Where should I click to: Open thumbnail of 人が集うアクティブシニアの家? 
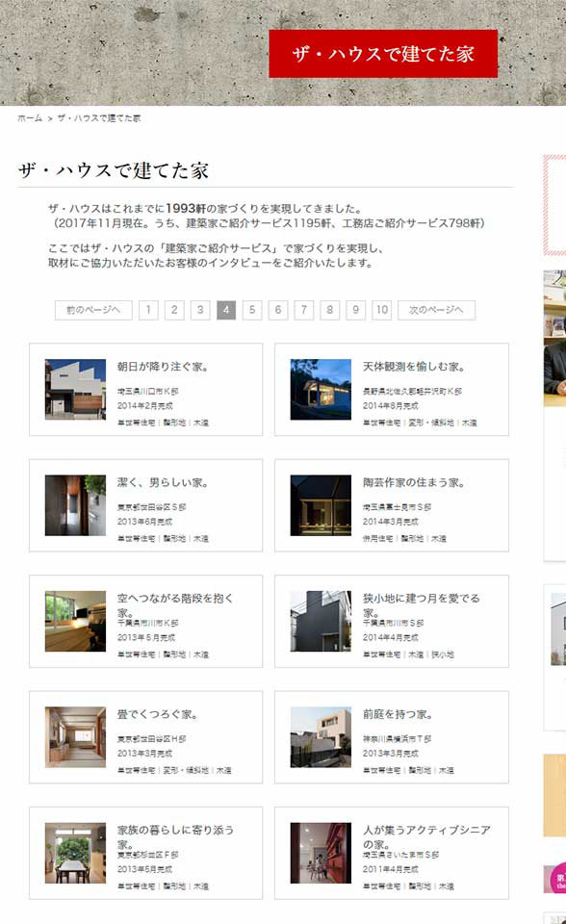321,854
